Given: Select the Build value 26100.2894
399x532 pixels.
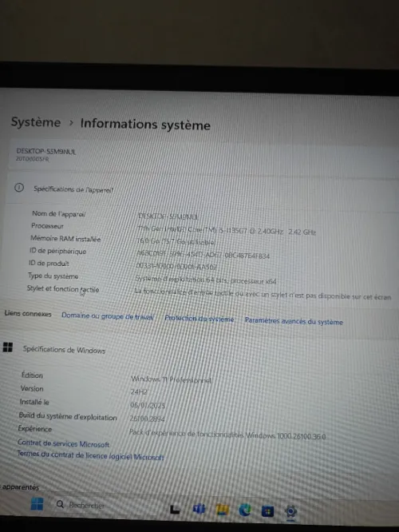Looking at the screenshot, I should (x=147, y=419).
